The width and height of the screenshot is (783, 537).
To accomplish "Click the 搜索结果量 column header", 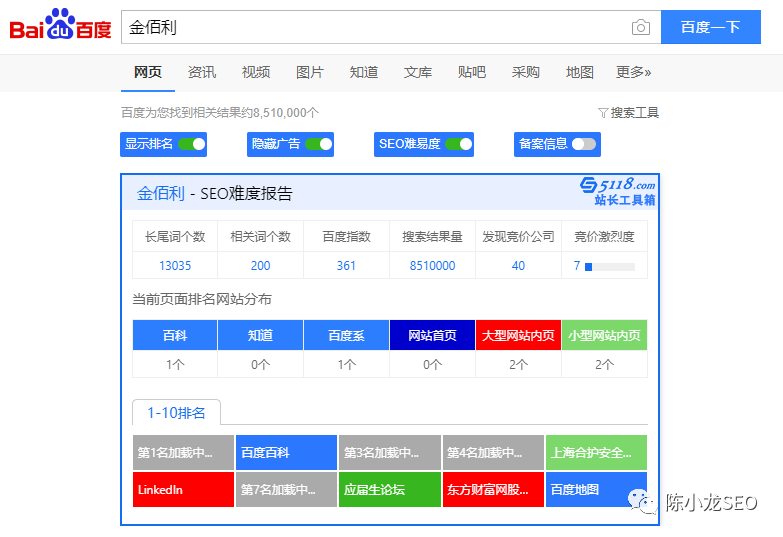I will (x=432, y=236).
